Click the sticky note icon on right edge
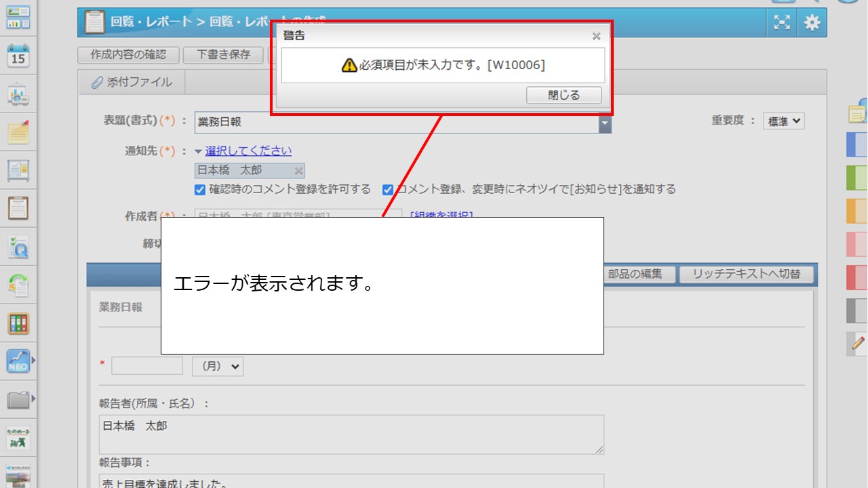The width and height of the screenshot is (868, 488). click(859, 113)
